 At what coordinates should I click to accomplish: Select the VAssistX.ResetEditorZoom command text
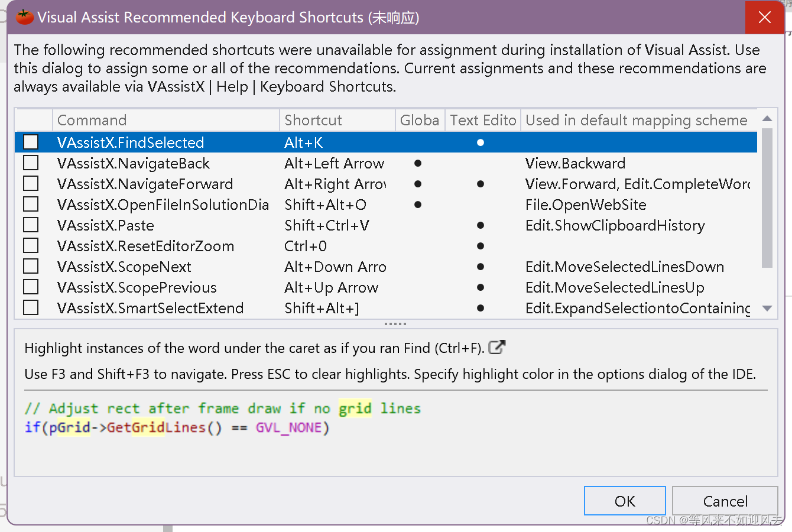[x=146, y=246]
